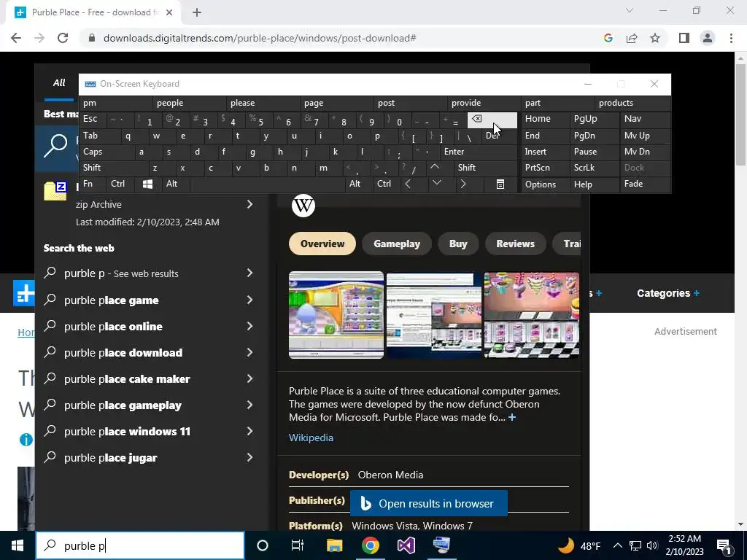747x560 pixels.
Task: Open notification center icon in tray
Action: coord(724,545)
